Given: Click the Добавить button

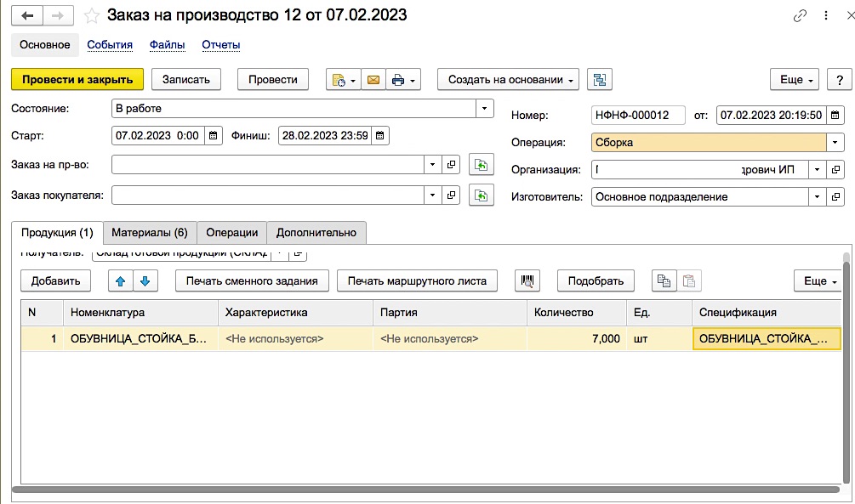Looking at the screenshot, I should point(55,281).
